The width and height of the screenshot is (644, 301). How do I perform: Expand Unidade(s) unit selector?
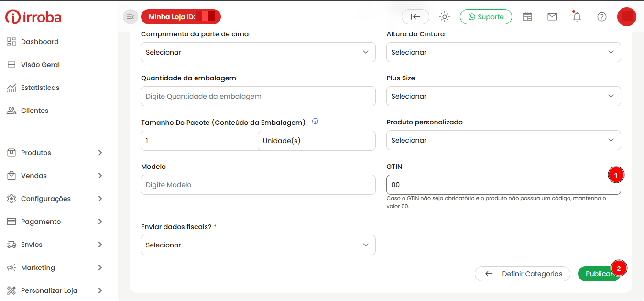click(317, 141)
